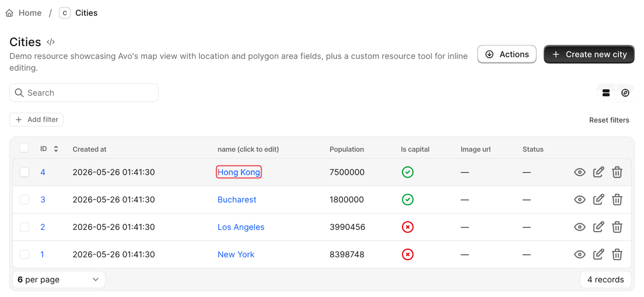This screenshot has width=644, height=297.
Task: Select the New York row checkbox
Action: click(24, 254)
